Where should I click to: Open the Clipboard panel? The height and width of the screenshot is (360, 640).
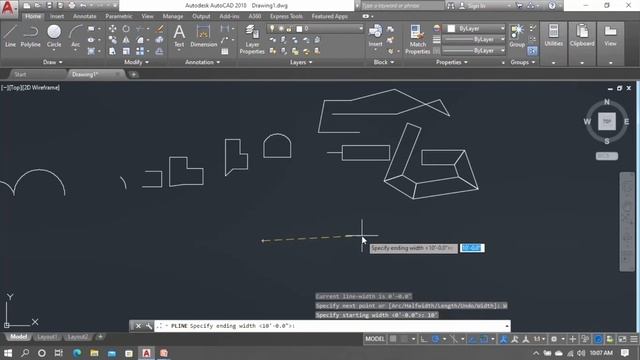click(582, 43)
